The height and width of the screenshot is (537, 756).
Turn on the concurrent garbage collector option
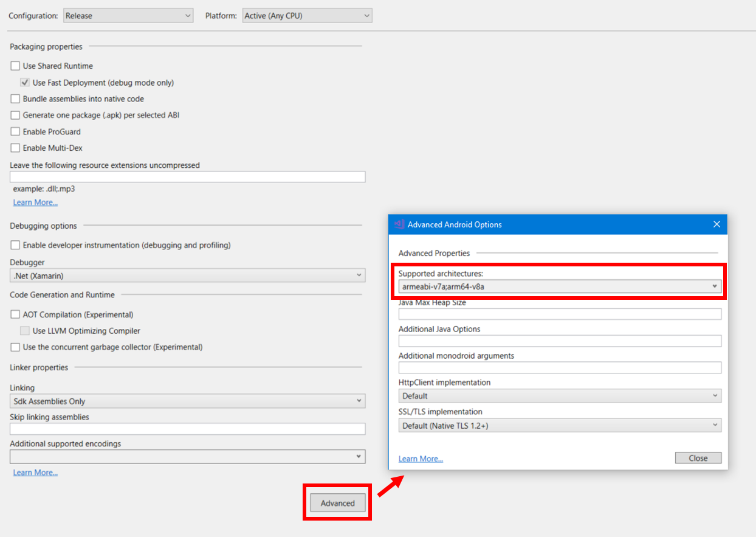click(15, 348)
